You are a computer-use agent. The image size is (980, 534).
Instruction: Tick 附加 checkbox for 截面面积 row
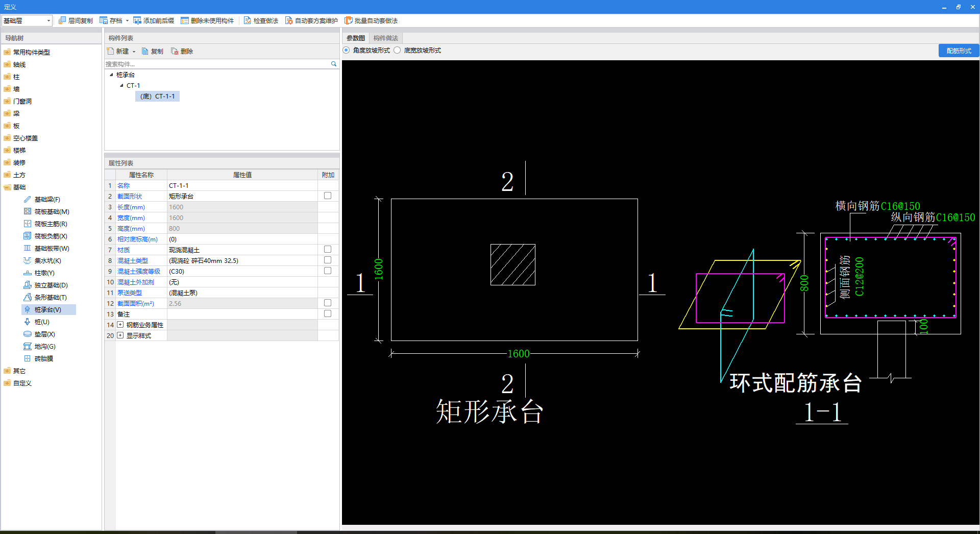click(x=328, y=303)
